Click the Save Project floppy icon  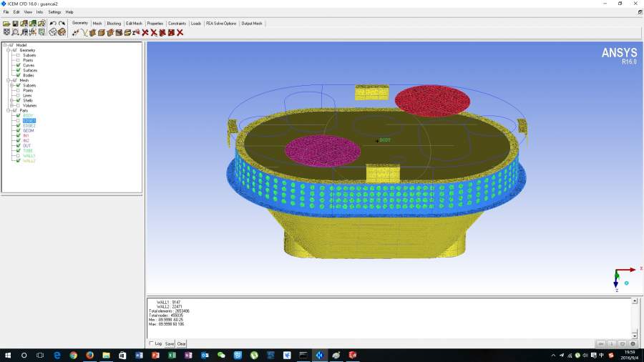coord(15,24)
